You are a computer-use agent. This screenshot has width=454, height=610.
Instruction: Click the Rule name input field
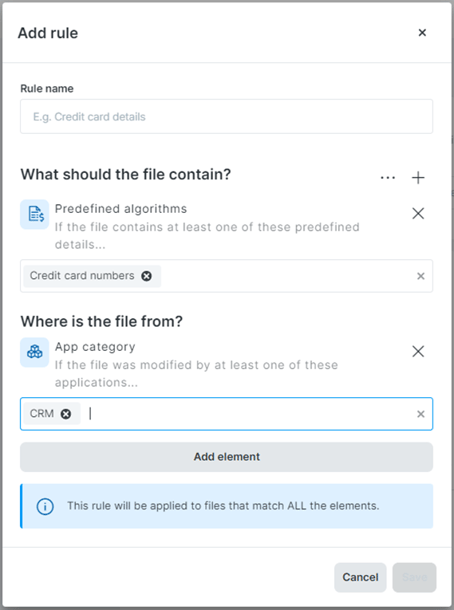coord(226,116)
